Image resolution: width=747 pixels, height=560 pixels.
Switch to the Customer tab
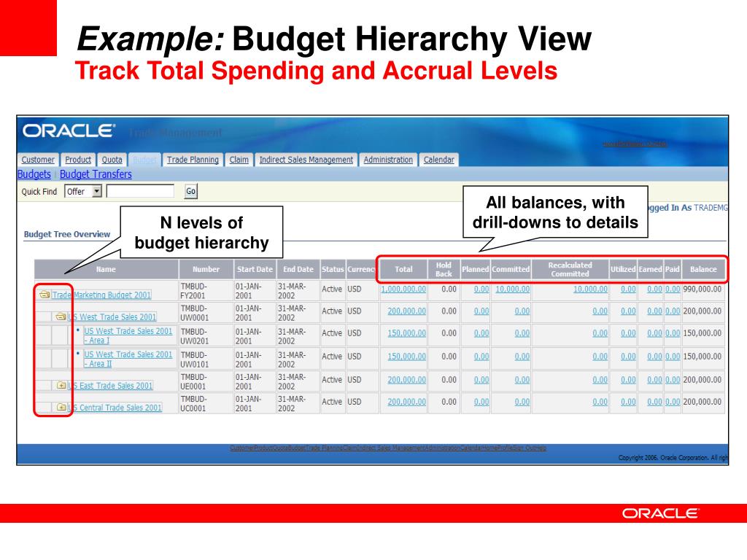[38, 160]
